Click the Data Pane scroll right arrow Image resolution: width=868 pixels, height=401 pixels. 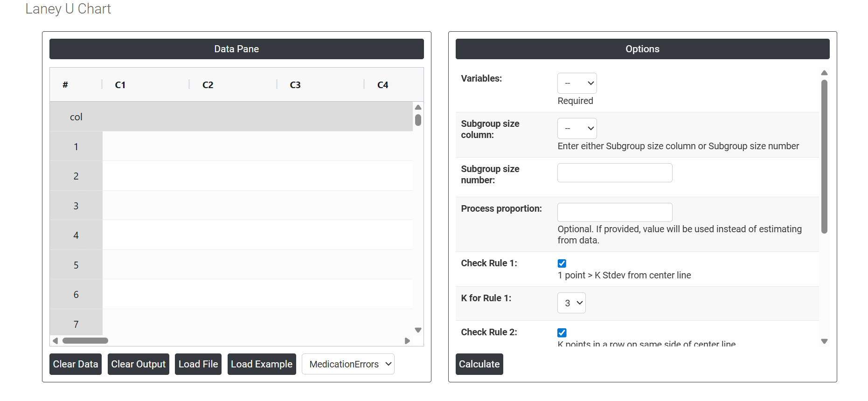(x=407, y=341)
